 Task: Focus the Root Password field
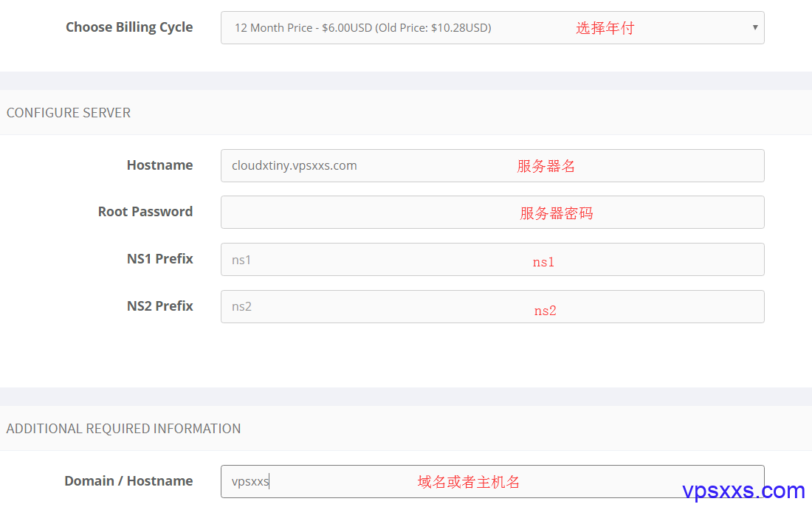[492, 213]
